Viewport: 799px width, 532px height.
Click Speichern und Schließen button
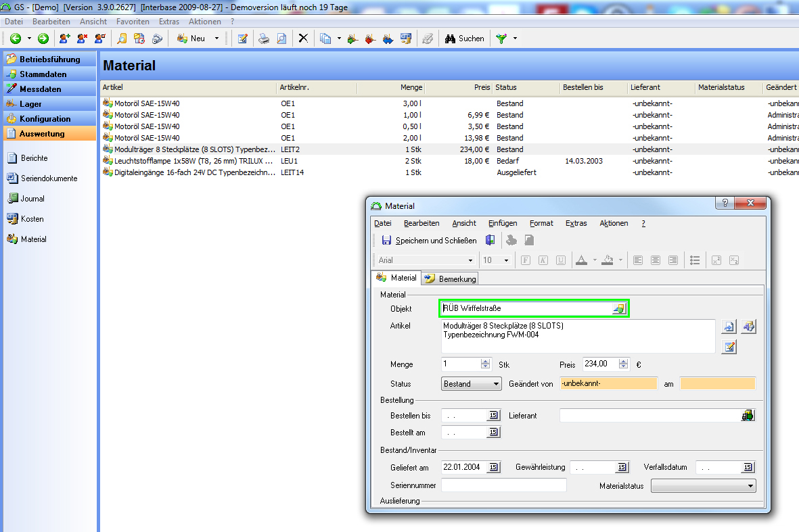429,241
